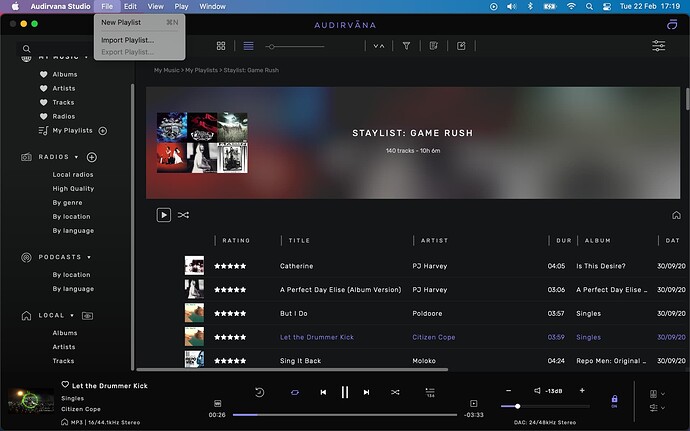Click the now playing album artwork

[x=31, y=401]
